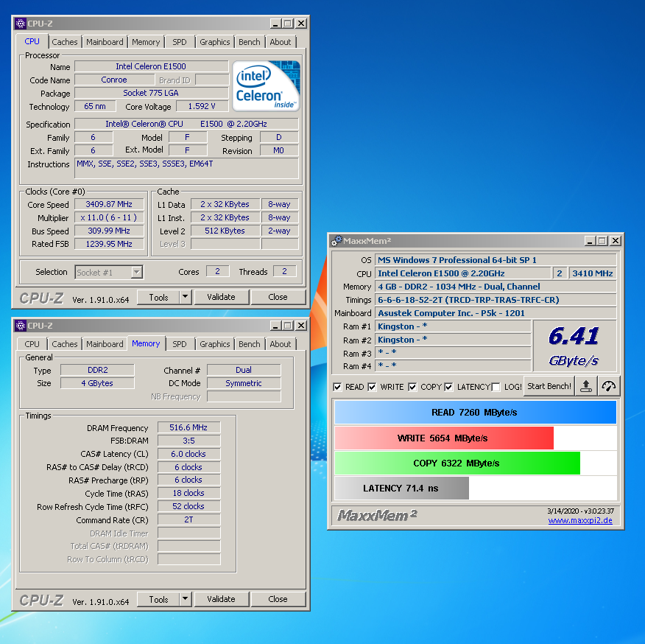Screen dimensions: 645x644
Task: Minimize the MaxxMem² window
Action: 590,241
